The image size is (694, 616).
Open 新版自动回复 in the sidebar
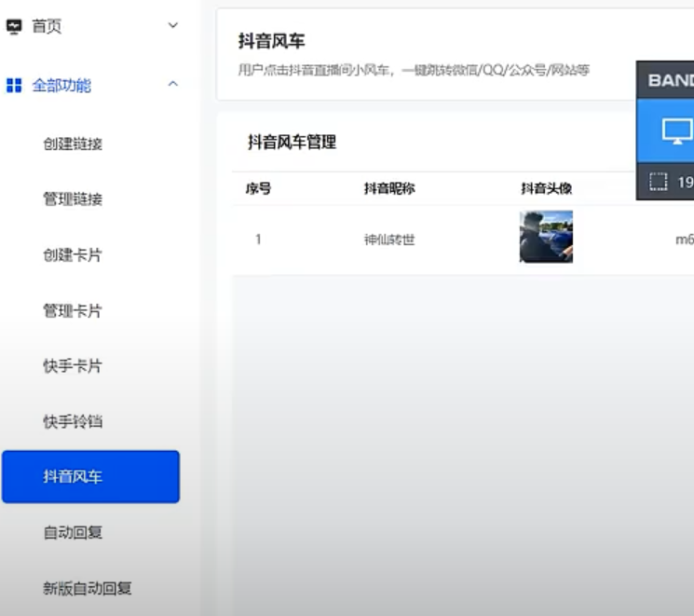[x=88, y=588]
